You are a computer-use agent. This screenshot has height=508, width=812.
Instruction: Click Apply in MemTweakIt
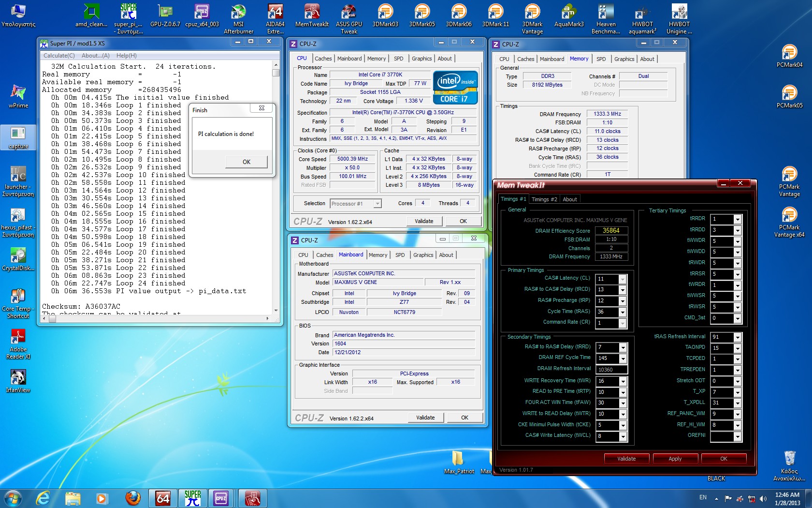click(675, 459)
